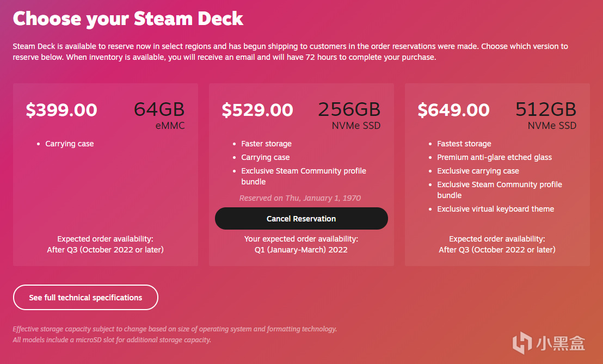
Task: Open See full technical specifications
Action: coord(85,298)
